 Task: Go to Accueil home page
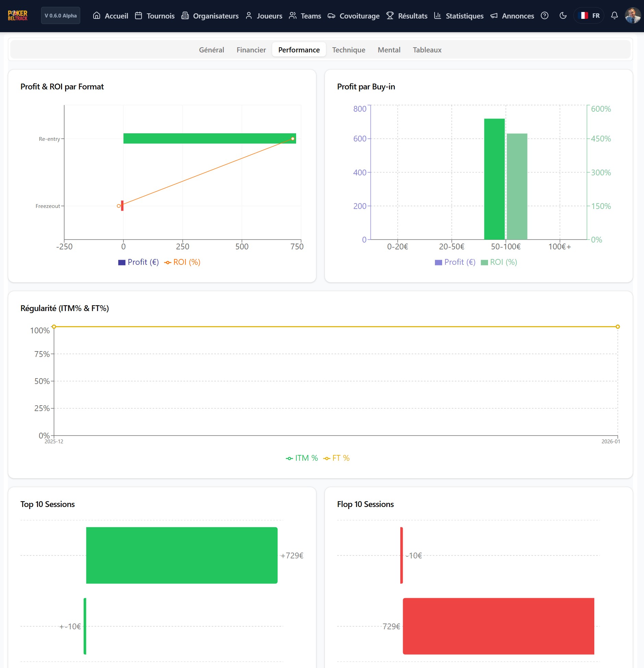tap(110, 16)
